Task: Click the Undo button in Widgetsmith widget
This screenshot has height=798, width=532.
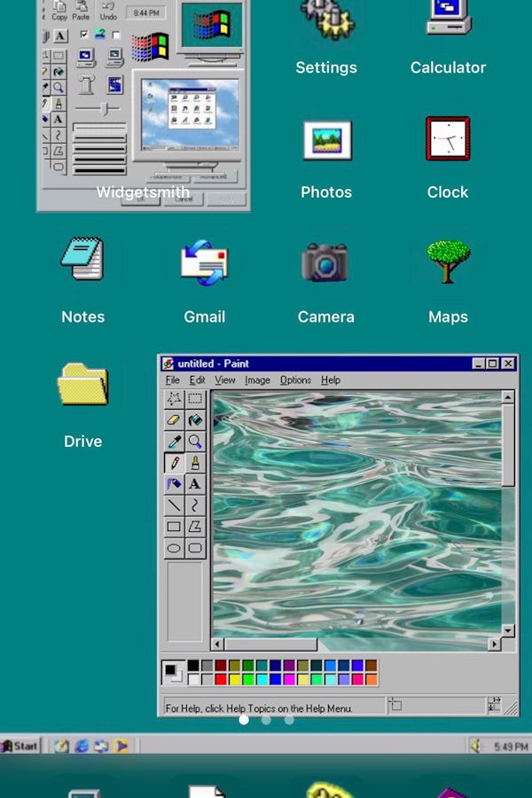Action: (x=108, y=12)
